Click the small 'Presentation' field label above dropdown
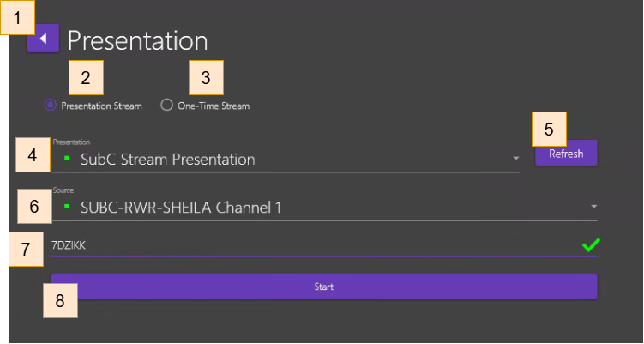Viewport: 644px width, 344px height. (71, 142)
